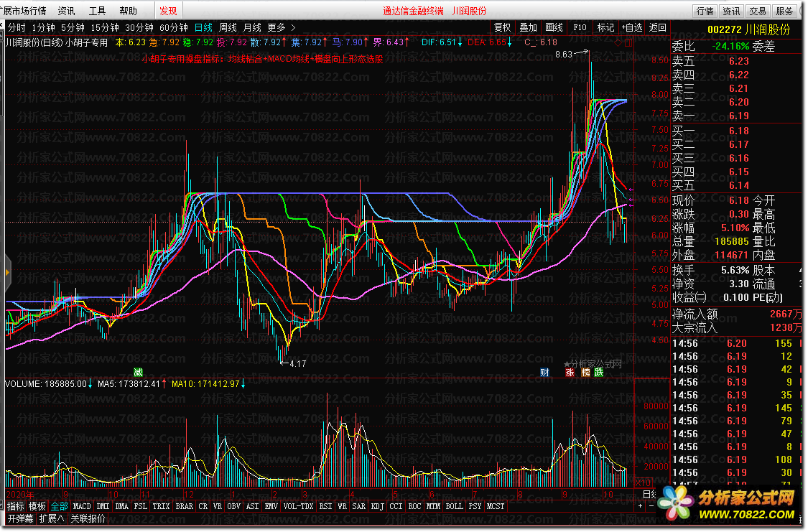Switch to the 分时 chart

tap(17, 28)
